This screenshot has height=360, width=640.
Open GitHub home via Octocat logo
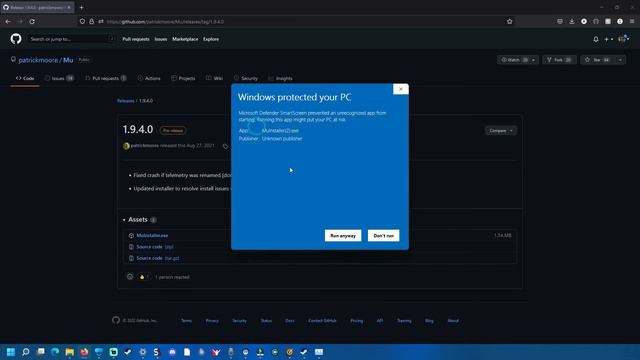pyautogui.click(x=16, y=39)
